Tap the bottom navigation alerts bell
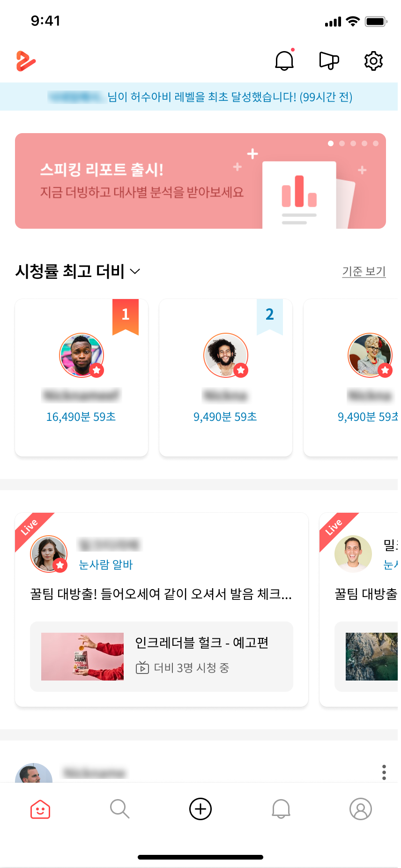This screenshot has height=868, width=401. pos(280,808)
